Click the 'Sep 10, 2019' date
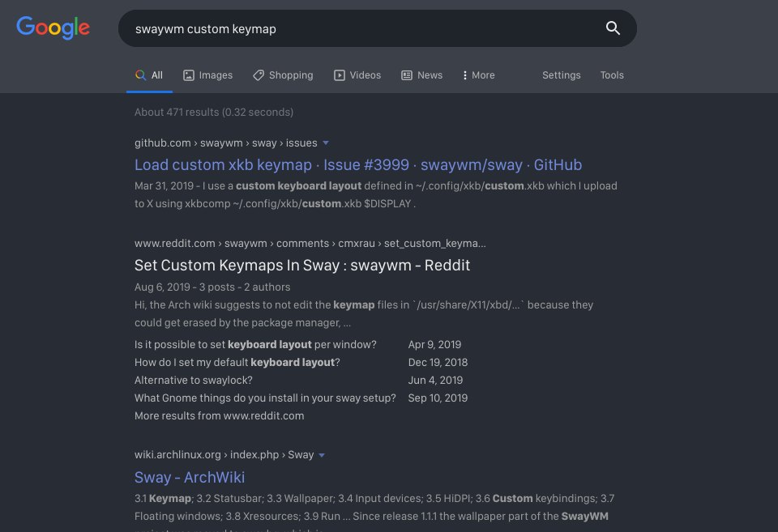The width and height of the screenshot is (778, 532). 438,398
